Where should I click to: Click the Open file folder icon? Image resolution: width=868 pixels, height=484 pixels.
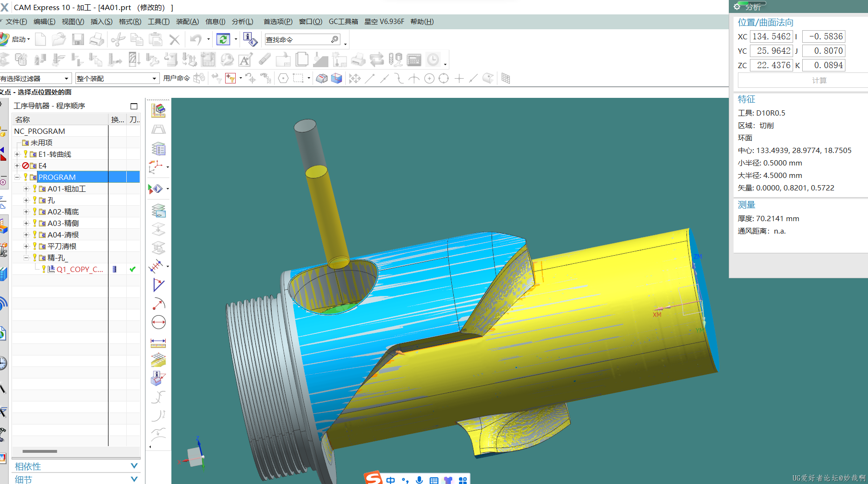pos(59,39)
